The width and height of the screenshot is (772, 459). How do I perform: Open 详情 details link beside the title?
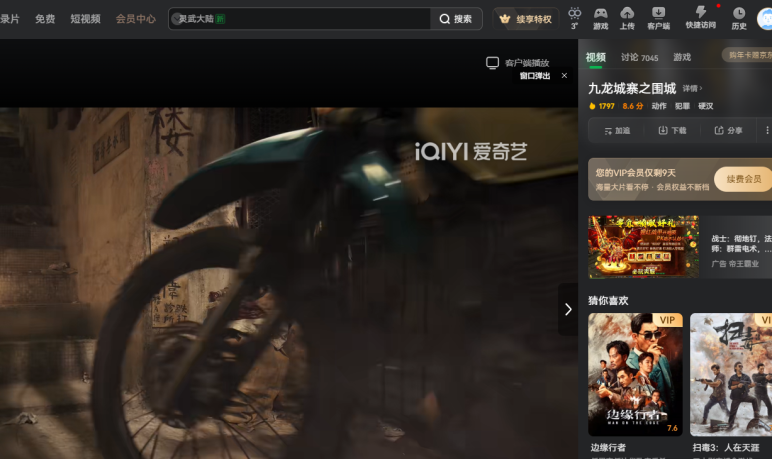tap(692, 89)
